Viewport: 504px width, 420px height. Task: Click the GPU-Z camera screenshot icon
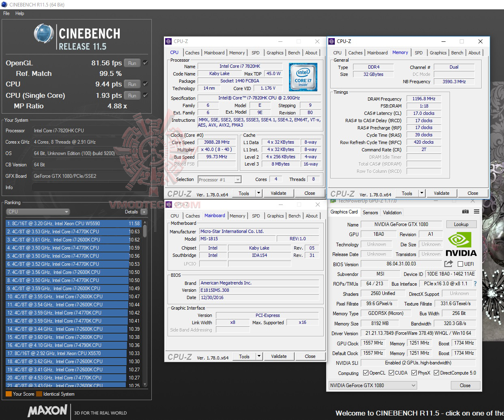465,211
